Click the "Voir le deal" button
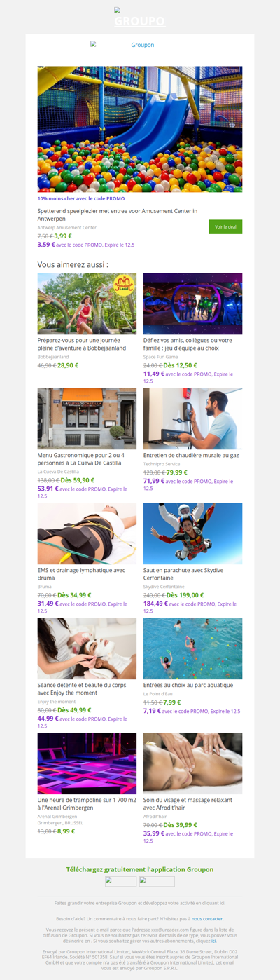The image size is (280, 980). pos(225,227)
